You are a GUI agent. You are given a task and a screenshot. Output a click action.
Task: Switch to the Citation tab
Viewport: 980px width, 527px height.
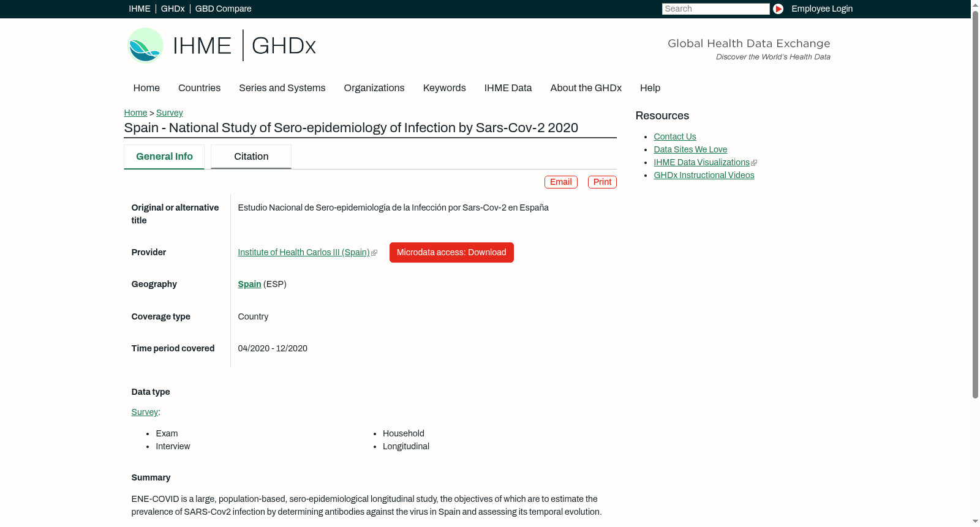pos(251,157)
